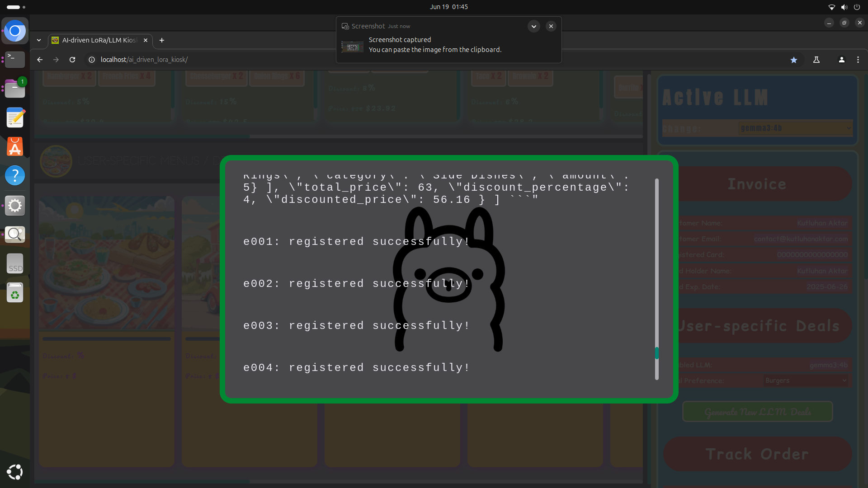Dismiss the screenshot captured notification
868x488 pixels.
pos(551,26)
